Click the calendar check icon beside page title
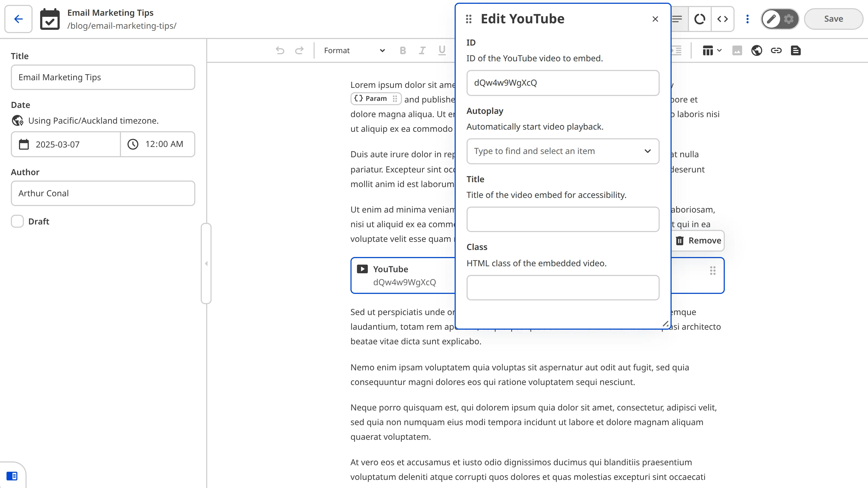The height and width of the screenshot is (488, 868). [50, 19]
